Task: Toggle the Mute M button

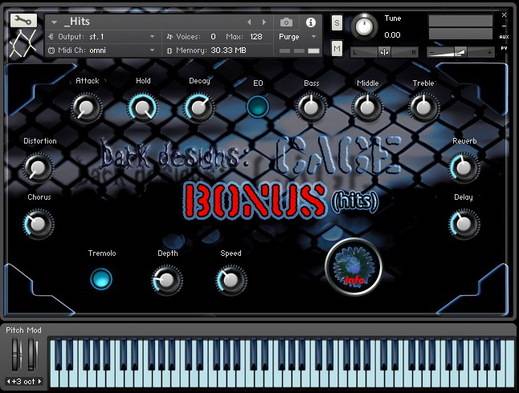Action: [337, 49]
